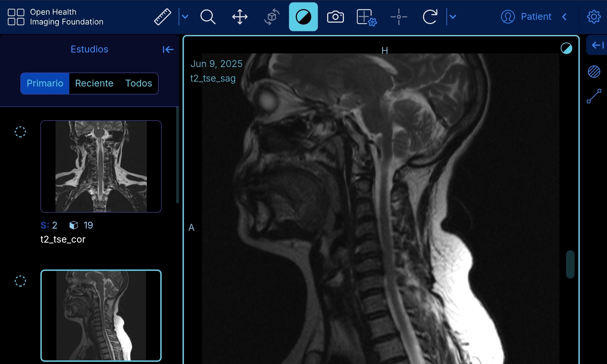Click the Window Level contrast tool
Viewport: 607px width, 364px height.
click(x=303, y=17)
